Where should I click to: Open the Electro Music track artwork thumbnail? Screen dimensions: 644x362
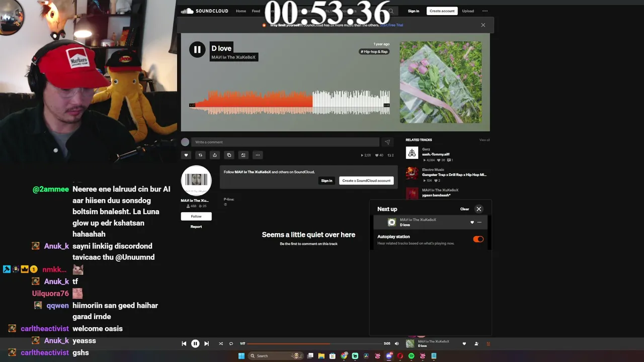[x=412, y=173]
